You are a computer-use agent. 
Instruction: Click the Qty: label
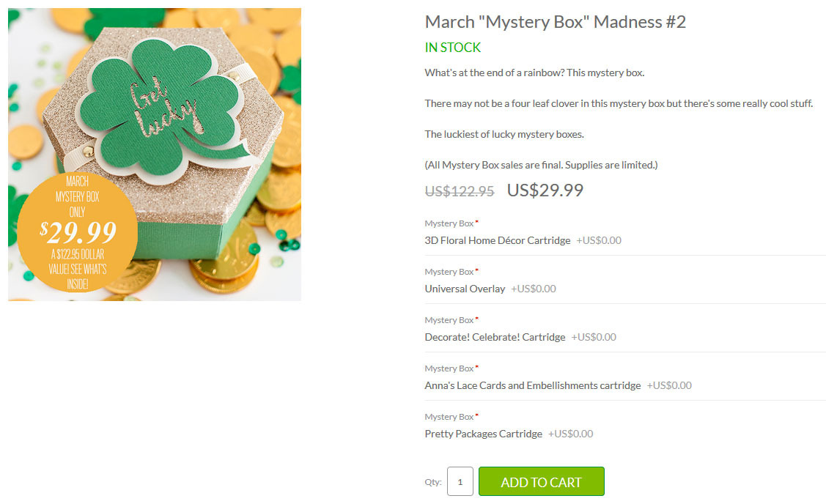pos(433,482)
